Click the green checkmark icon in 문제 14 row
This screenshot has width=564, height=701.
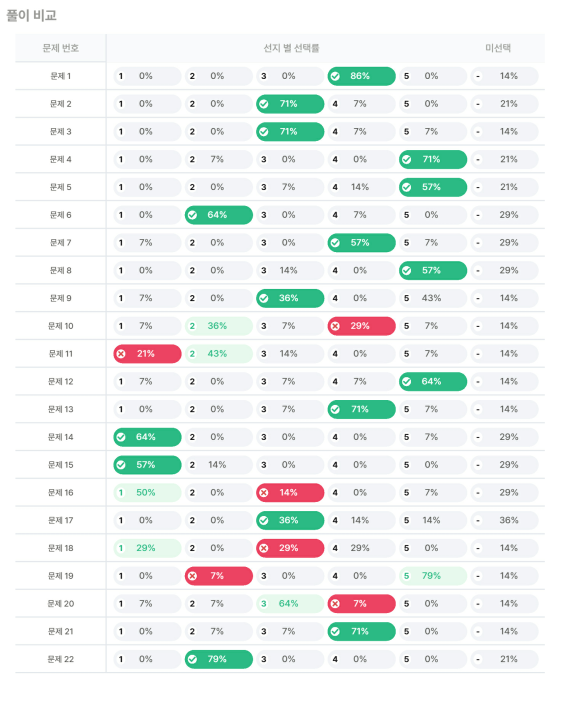[x=121, y=437]
